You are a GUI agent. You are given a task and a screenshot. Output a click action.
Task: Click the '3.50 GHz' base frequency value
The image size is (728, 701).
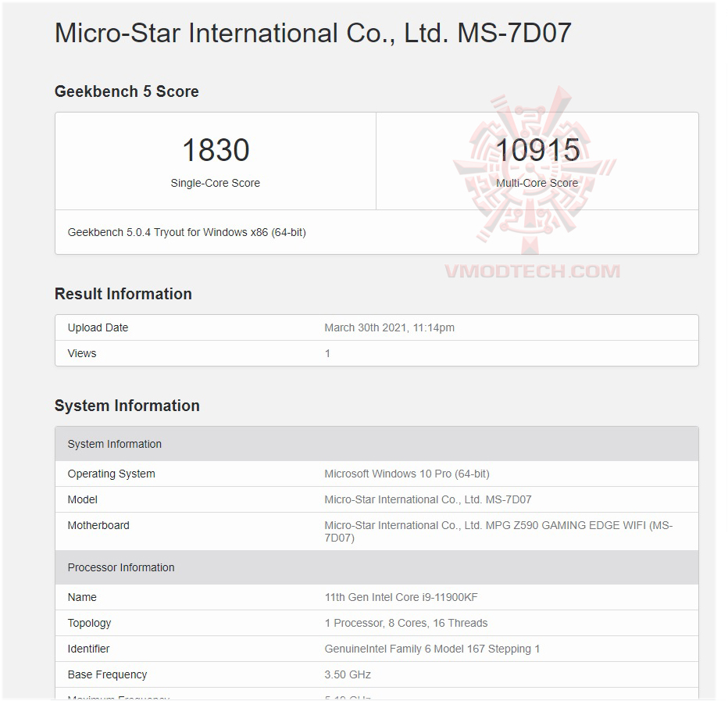[x=348, y=675]
